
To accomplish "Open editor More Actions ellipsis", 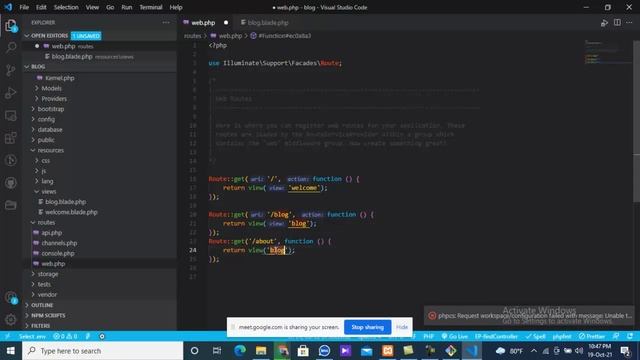I will coord(629,22).
